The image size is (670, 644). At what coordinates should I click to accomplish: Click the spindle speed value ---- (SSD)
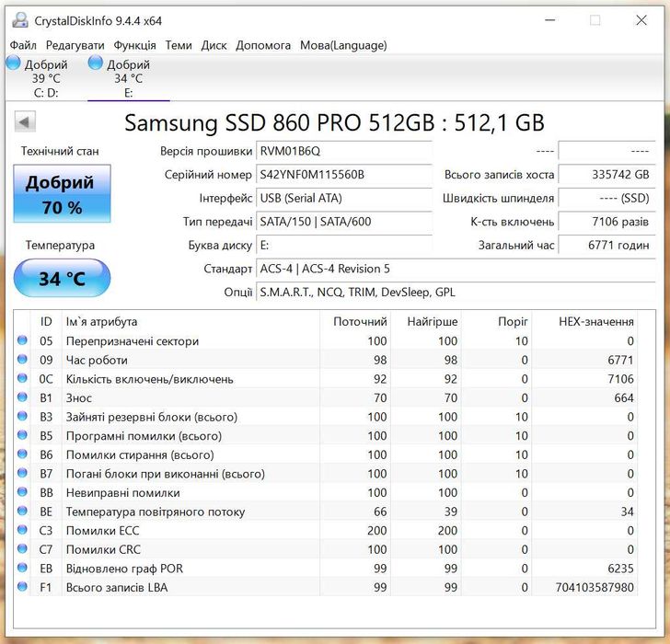click(x=606, y=198)
